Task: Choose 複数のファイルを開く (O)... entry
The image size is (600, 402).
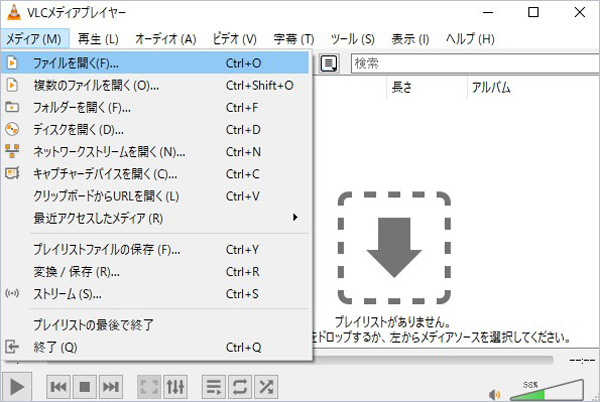Action: pos(155,85)
